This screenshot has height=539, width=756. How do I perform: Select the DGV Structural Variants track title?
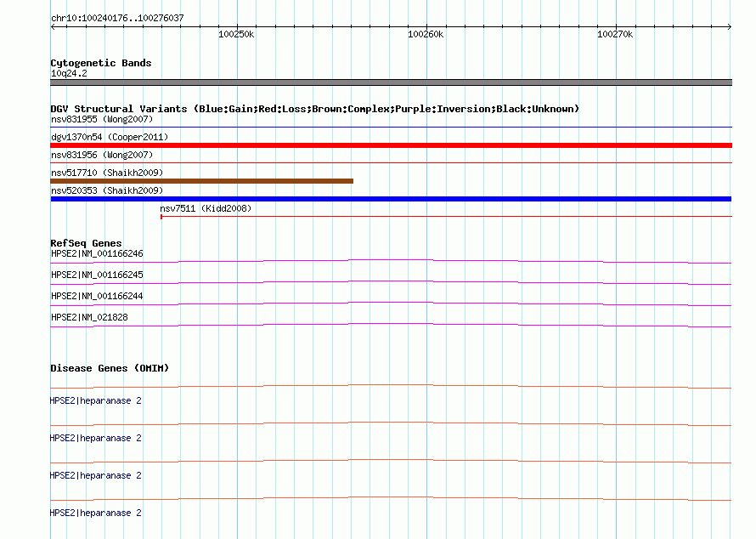pos(315,109)
